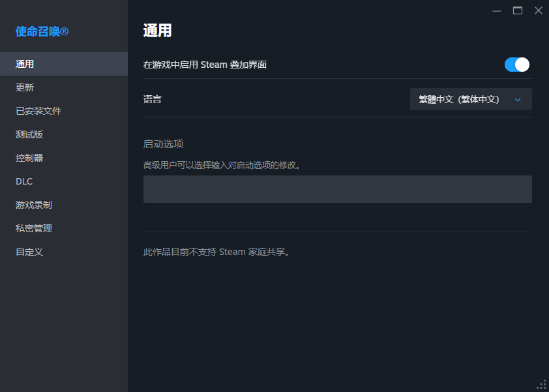Click the chevron arrow in the language selector
This screenshot has height=392, width=549.
[x=518, y=100]
